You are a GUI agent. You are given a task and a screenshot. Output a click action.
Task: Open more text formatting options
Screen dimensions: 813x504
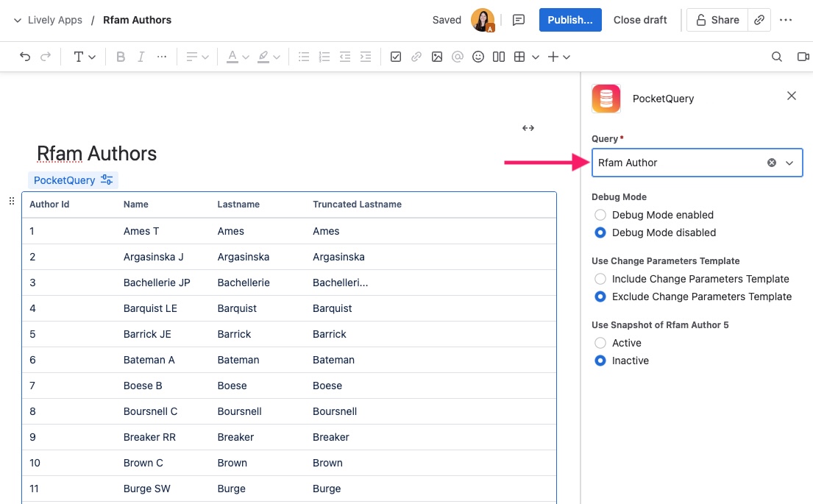point(162,57)
